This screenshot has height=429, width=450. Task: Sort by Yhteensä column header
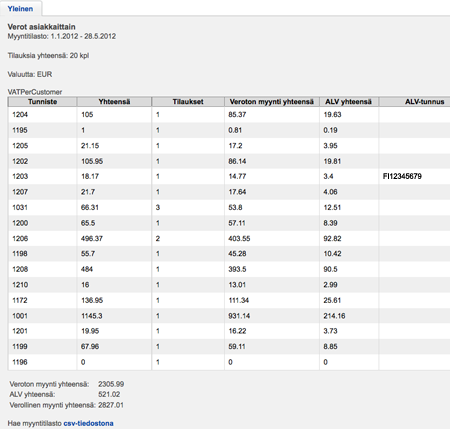click(114, 102)
